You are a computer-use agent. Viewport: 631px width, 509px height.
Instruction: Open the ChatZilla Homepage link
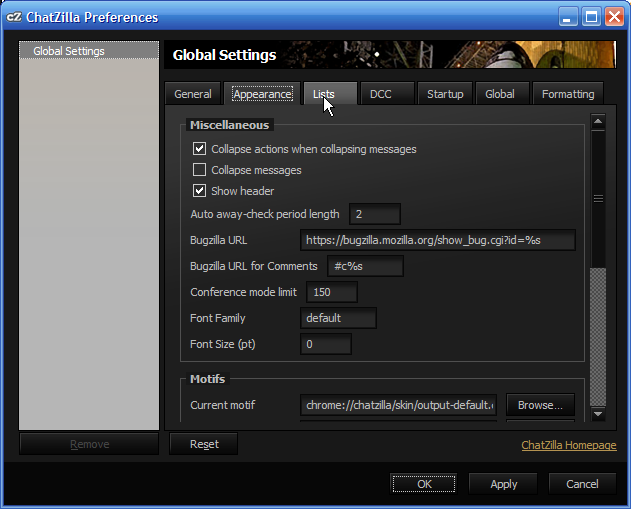click(x=569, y=445)
